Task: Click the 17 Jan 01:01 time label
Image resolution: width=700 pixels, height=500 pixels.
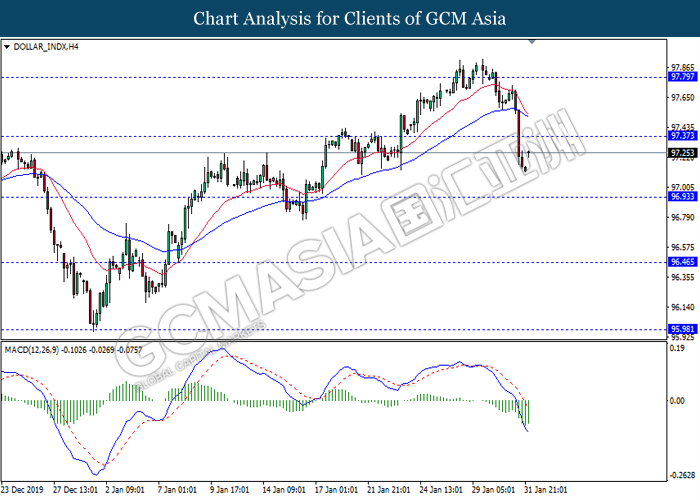Action: pyautogui.click(x=336, y=490)
